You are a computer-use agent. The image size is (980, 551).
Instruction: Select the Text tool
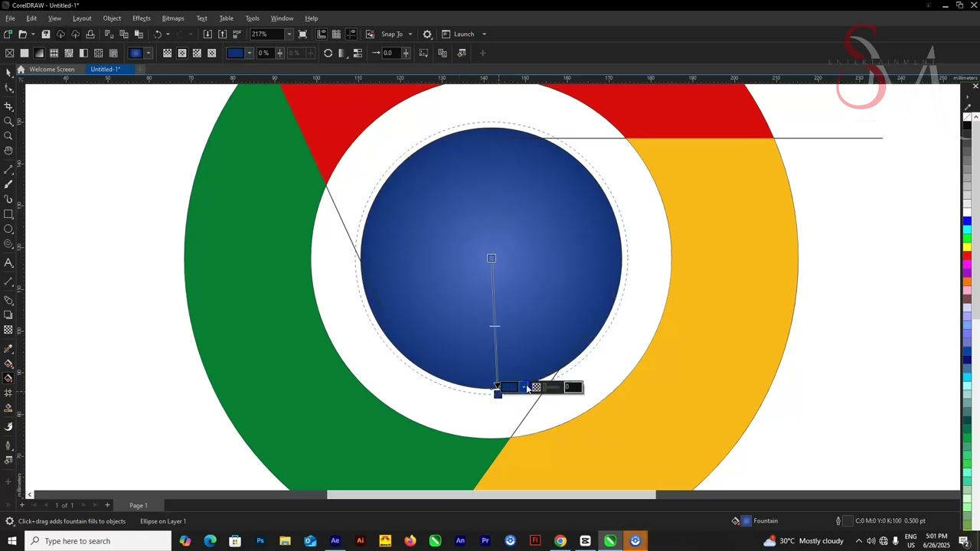click(8, 263)
